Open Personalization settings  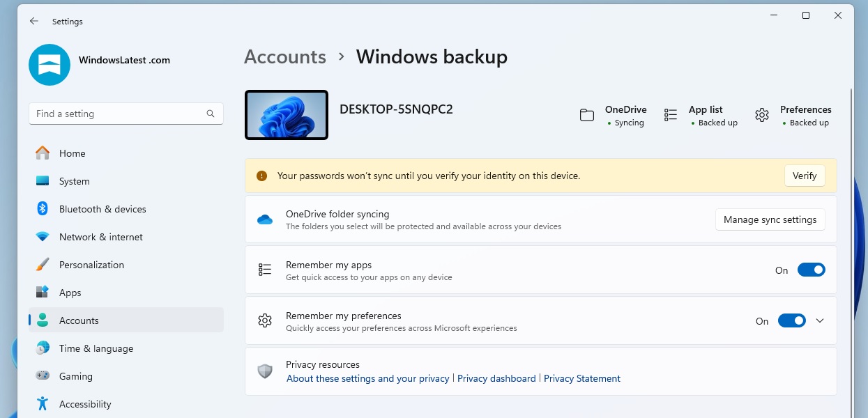126,265
